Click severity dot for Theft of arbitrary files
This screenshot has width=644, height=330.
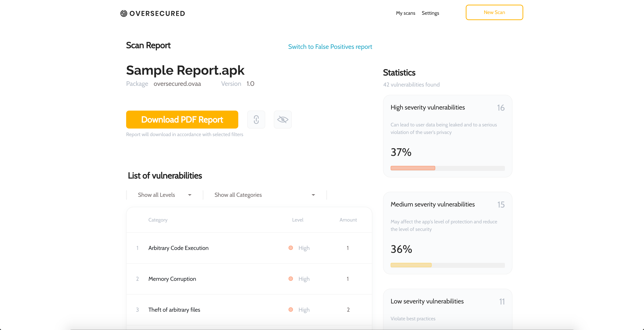coord(291,310)
